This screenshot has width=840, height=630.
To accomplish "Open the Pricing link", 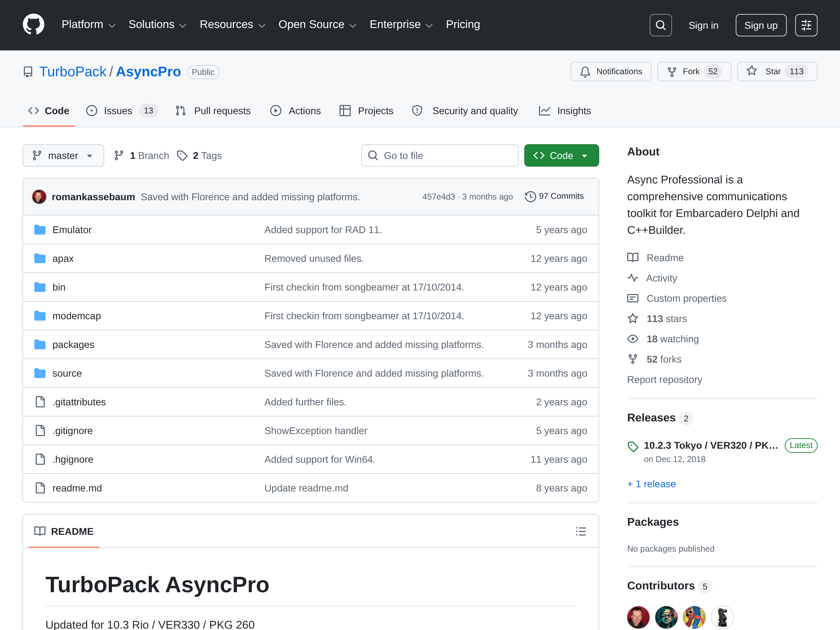I will coord(463,25).
